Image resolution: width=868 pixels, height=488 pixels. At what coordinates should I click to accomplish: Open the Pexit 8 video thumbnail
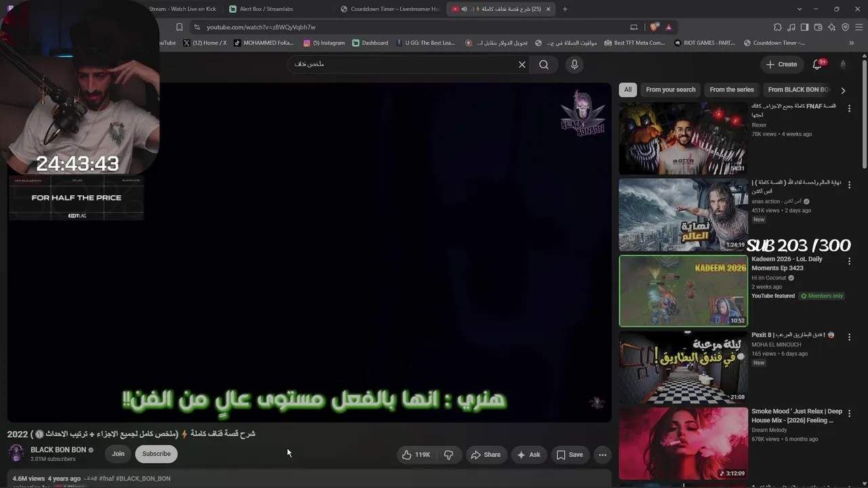click(684, 367)
